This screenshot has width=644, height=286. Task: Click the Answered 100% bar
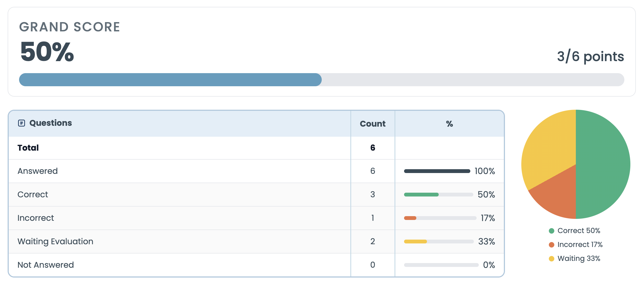(x=437, y=171)
